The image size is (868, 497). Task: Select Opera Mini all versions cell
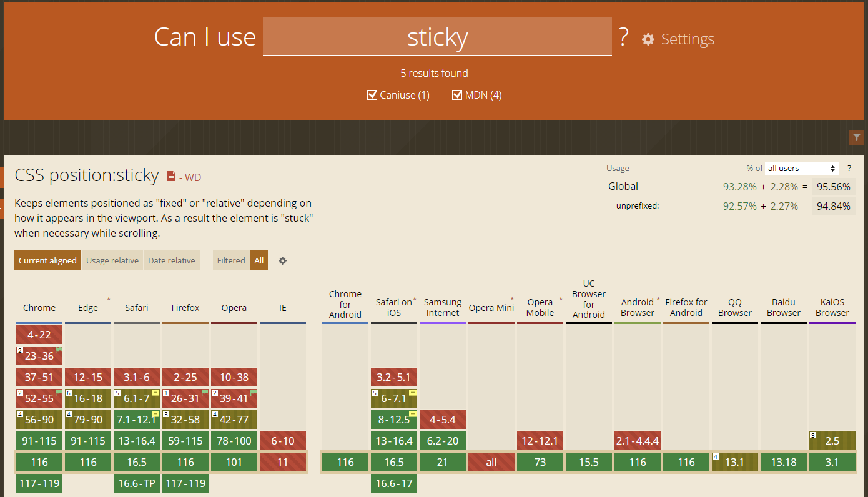click(x=491, y=462)
